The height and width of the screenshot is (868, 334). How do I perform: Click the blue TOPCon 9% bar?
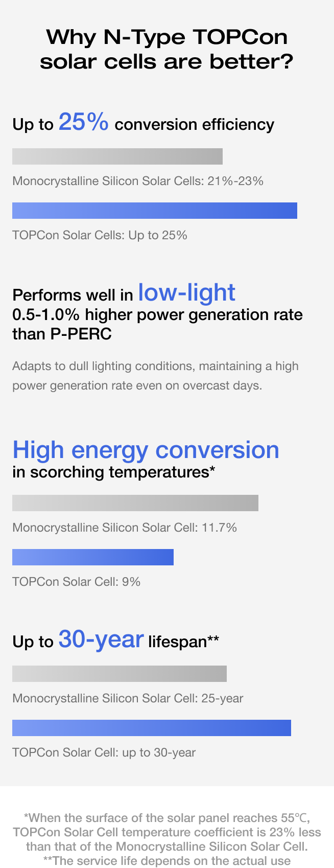(93, 557)
